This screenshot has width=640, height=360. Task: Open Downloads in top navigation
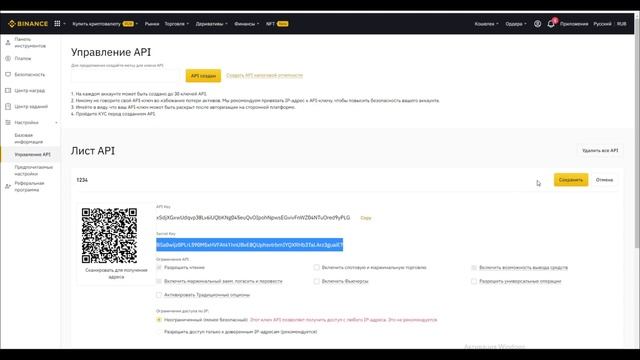574,24
